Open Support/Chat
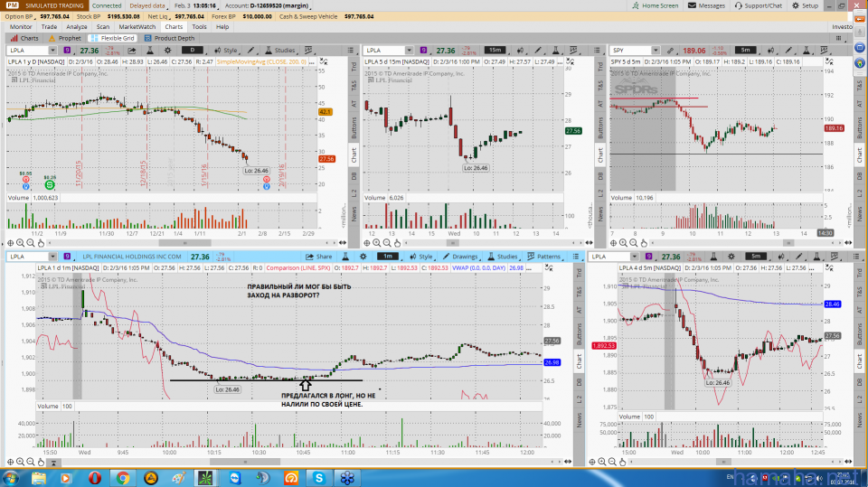The height and width of the screenshot is (487, 868). [x=759, y=5]
